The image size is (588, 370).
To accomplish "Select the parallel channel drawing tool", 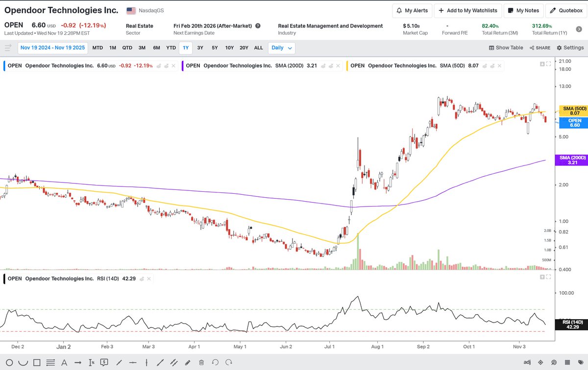I will click(x=174, y=362).
